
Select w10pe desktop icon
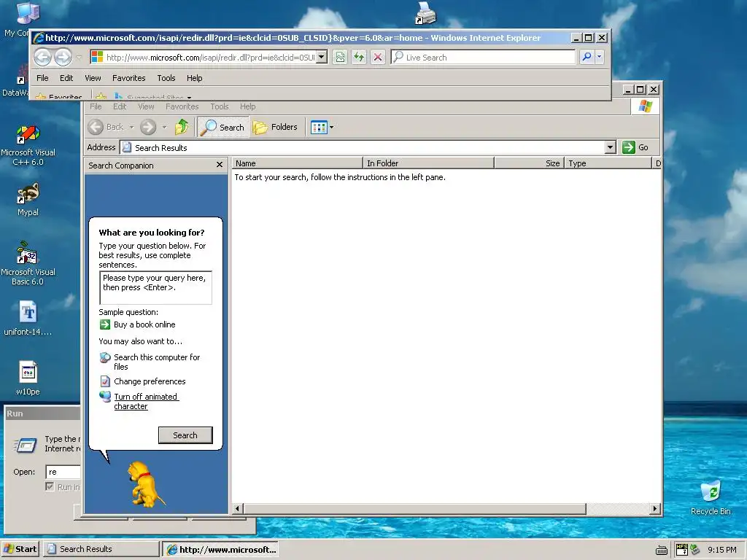[x=28, y=378]
